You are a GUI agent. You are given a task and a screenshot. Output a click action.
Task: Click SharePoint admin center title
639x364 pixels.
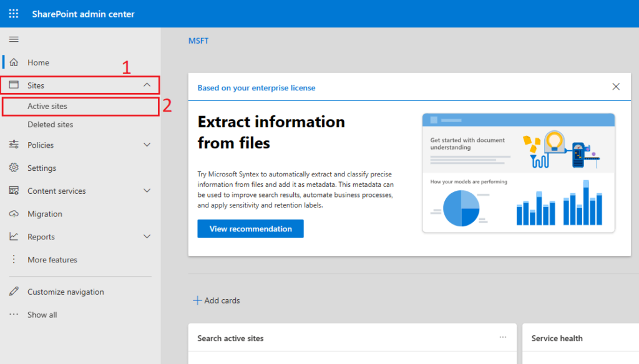point(83,14)
